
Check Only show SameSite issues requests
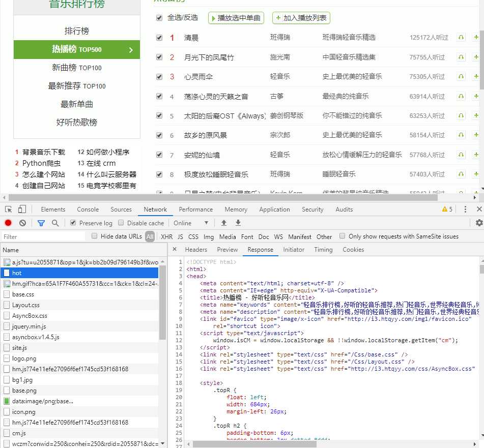pos(342,236)
